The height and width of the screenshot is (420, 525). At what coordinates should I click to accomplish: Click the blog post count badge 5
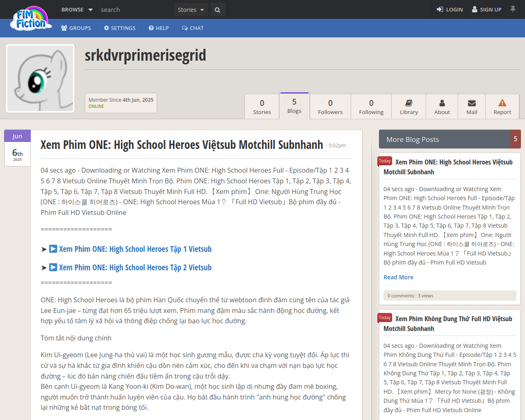pyautogui.click(x=516, y=139)
